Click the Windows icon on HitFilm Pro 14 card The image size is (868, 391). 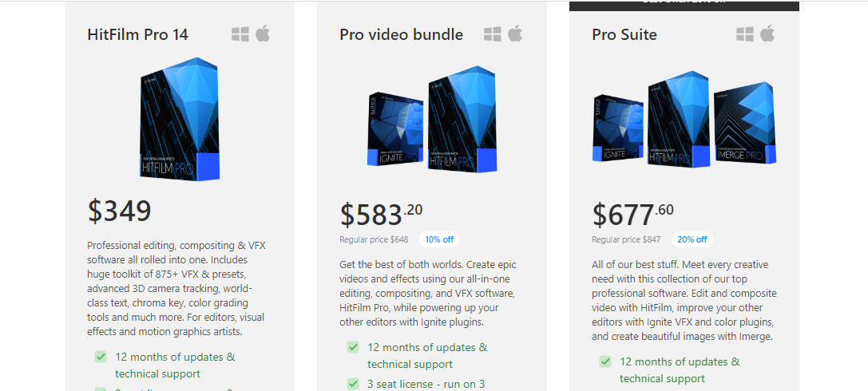click(240, 34)
